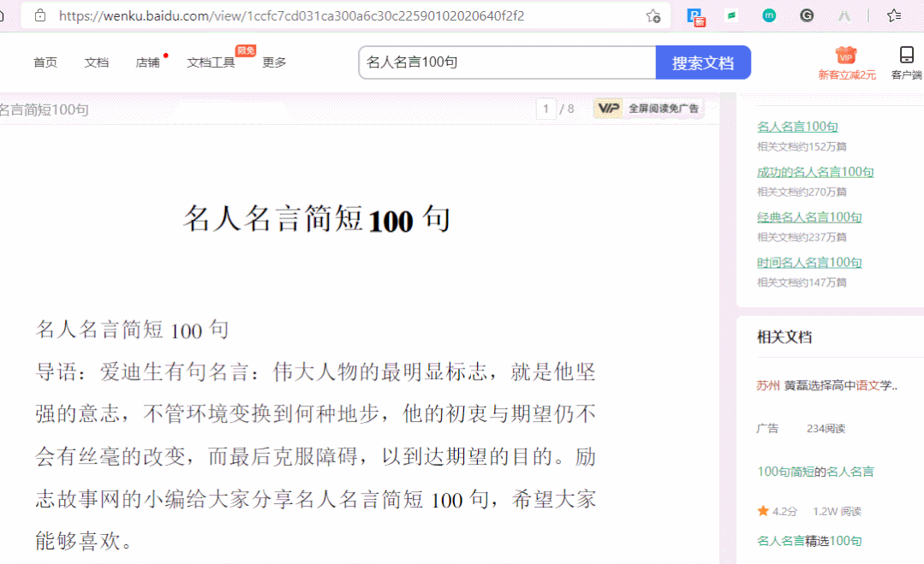Open the 成功的名人名言100句 link
The width and height of the screenshot is (924, 564).
click(x=815, y=172)
